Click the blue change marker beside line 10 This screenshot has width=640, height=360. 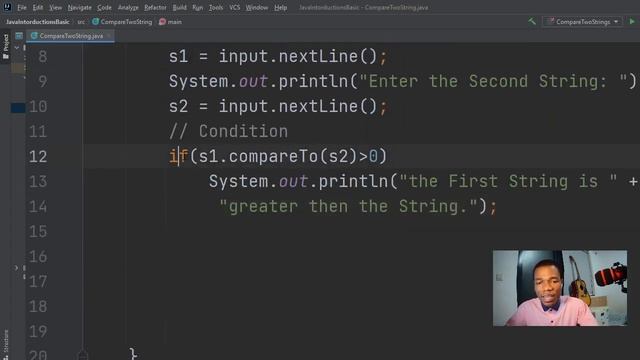[x=18, y=107]
